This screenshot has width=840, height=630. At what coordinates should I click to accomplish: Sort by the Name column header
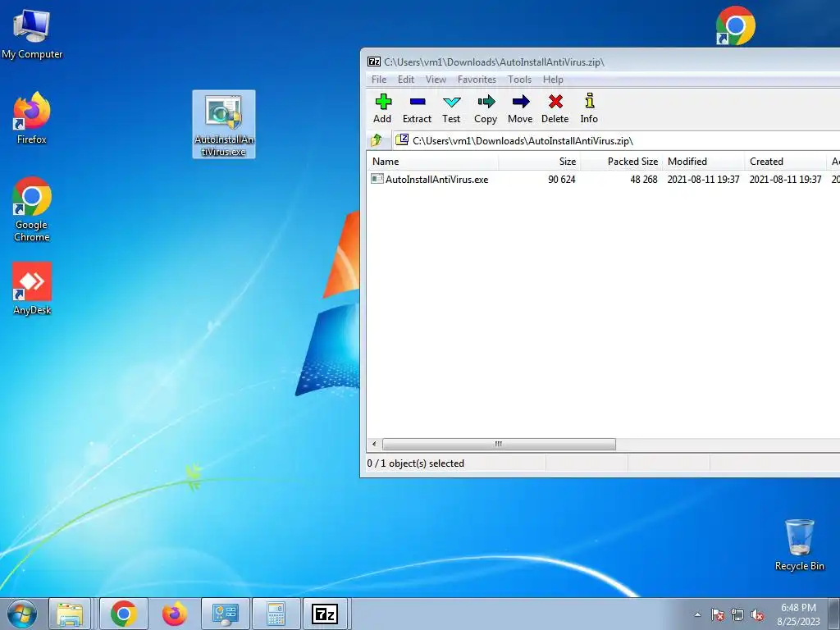click(433, 162)
